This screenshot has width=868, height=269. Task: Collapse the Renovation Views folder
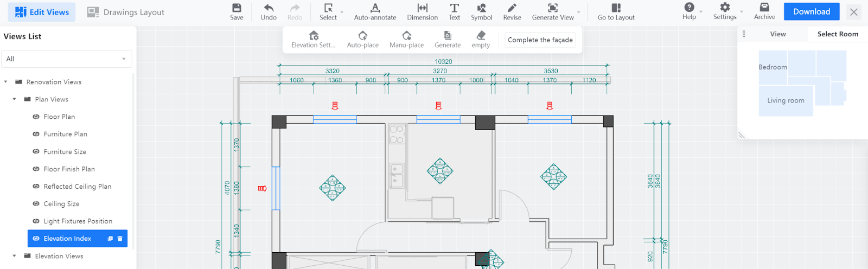tap(6, 82)
